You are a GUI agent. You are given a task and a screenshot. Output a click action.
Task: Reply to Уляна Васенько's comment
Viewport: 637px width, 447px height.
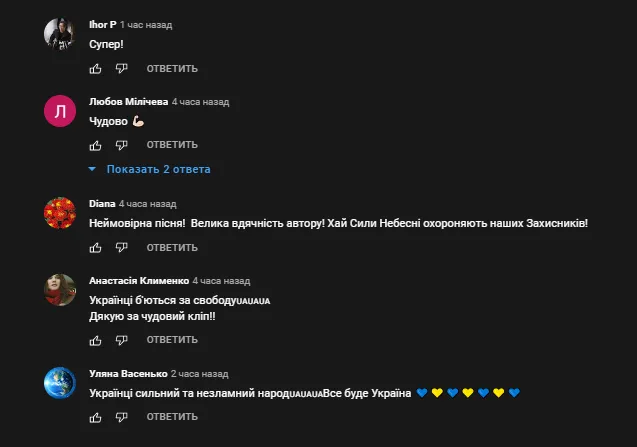pyautogui.click(x=172, y=417)
